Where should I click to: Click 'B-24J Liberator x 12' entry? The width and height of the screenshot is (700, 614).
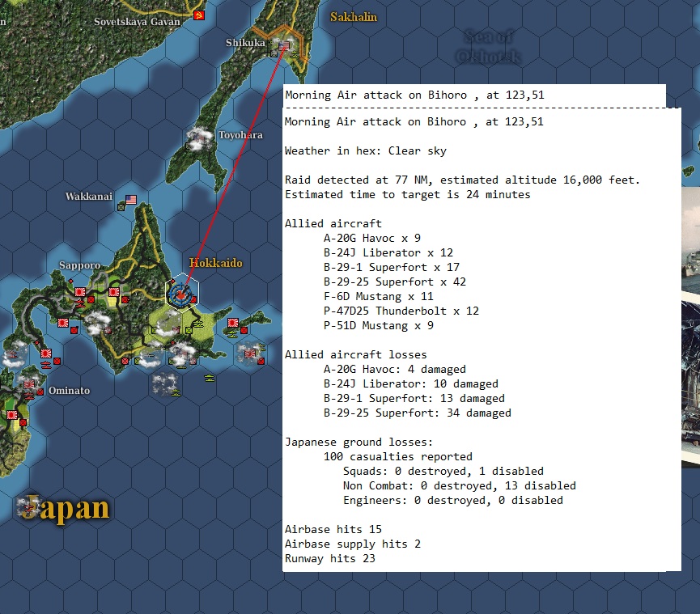click(x=388, y=253)
